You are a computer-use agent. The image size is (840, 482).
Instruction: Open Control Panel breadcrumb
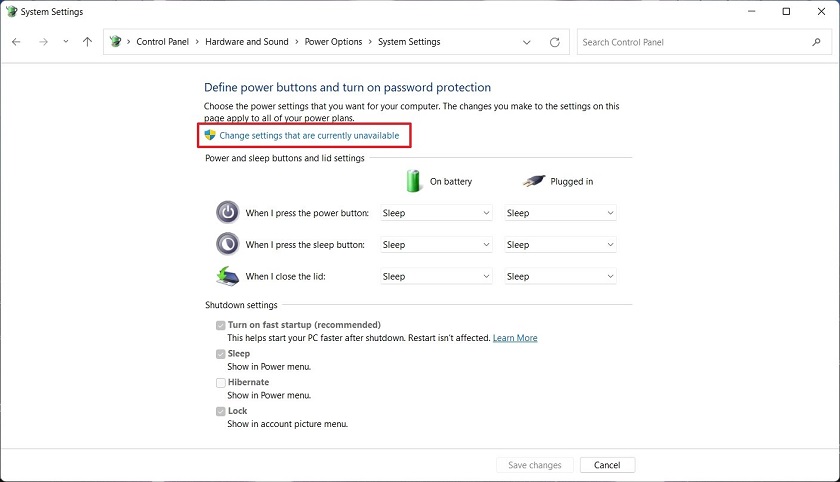pyautogui.click(x=162, y=42)
